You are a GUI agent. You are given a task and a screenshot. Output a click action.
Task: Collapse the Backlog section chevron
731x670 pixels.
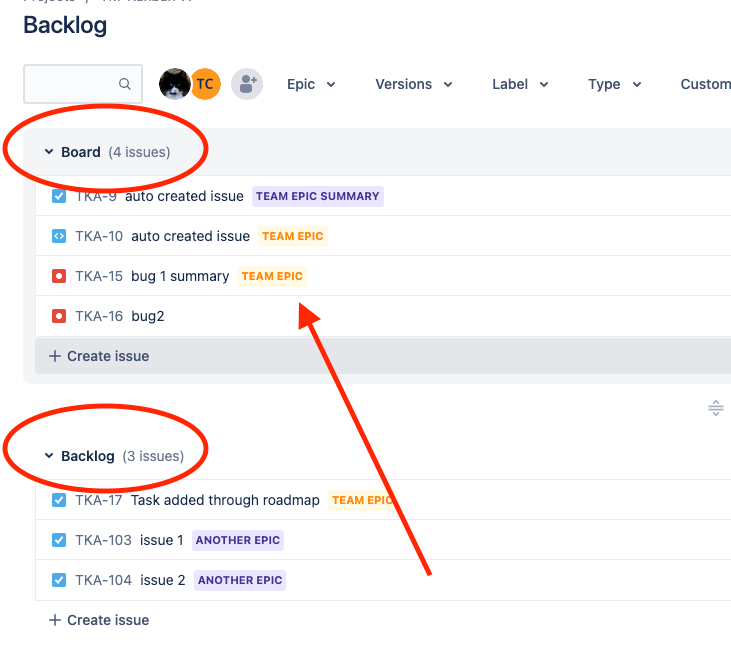(x=49, y=456)
